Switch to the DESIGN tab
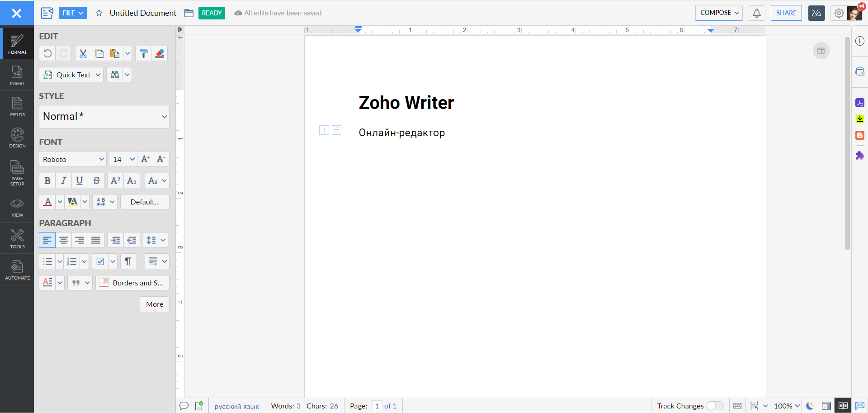Image resolution: width=868 pixels, height=413 pixels. click(x=17, y=138)
